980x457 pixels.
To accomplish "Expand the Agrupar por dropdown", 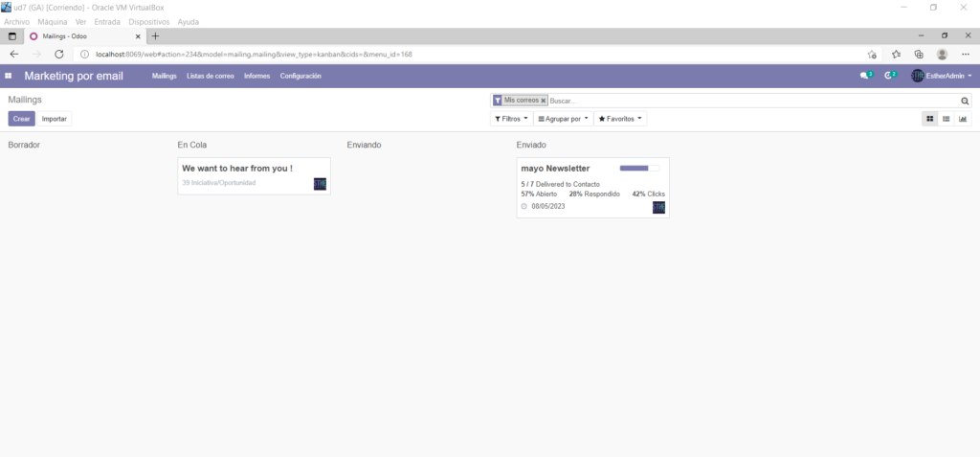I will pyautogui.click(x=563, y=119).
